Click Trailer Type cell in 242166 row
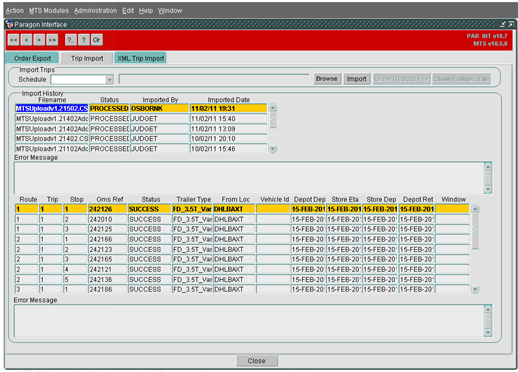Screen dimensions: 518x372 point(192,239)
